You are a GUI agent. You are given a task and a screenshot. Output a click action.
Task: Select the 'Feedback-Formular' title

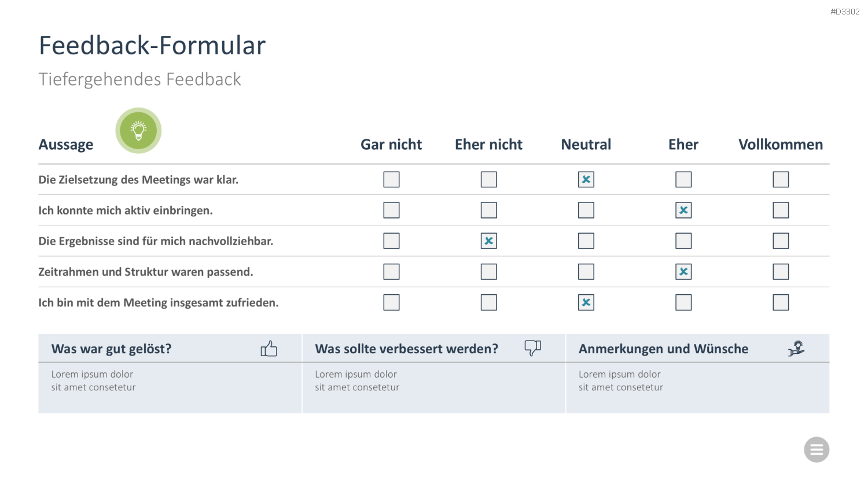click(x=152, y=45)
